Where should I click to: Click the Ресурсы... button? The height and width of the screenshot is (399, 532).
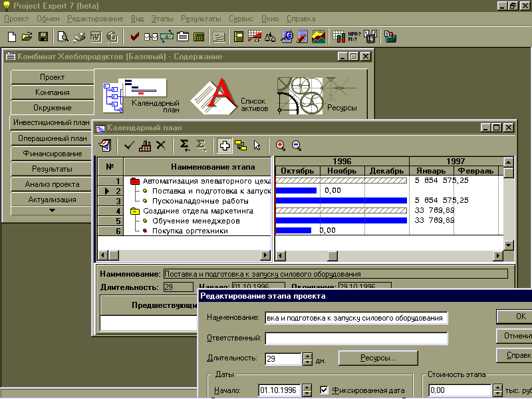pos(377,358)
